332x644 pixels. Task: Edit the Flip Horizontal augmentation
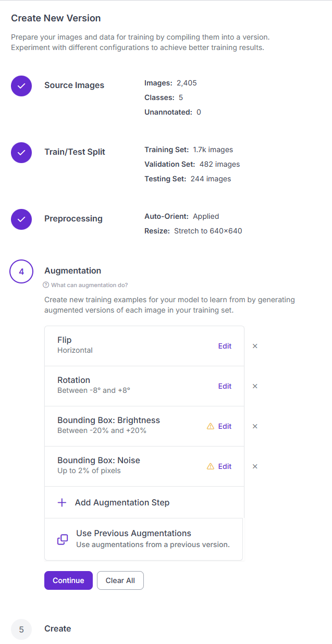click(x=225, y=345)
